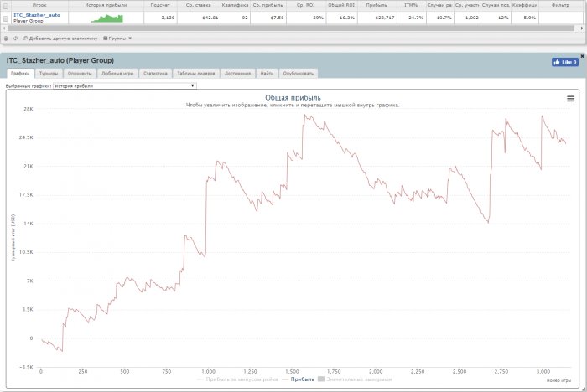This screenshot has width=587, height=392.
Task: Switch to the Оппоненты tab
Action: tap(80, 74)
